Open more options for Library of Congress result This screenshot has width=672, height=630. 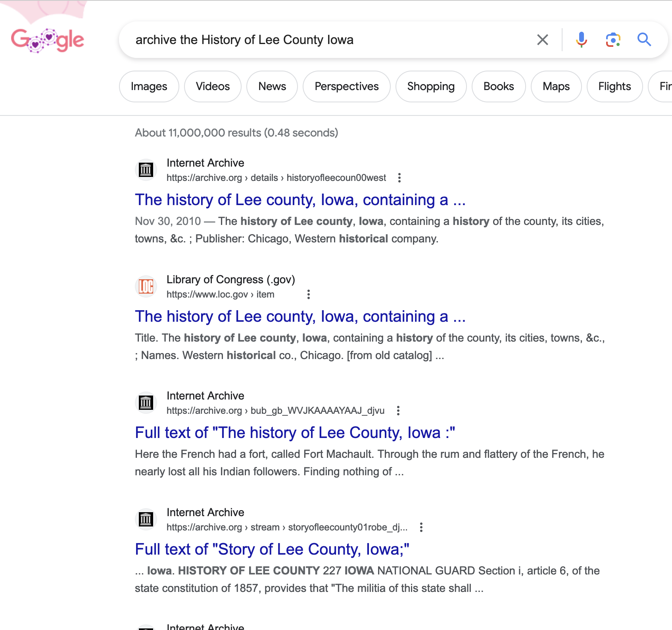pyautogui.click(x=309, y=294)
